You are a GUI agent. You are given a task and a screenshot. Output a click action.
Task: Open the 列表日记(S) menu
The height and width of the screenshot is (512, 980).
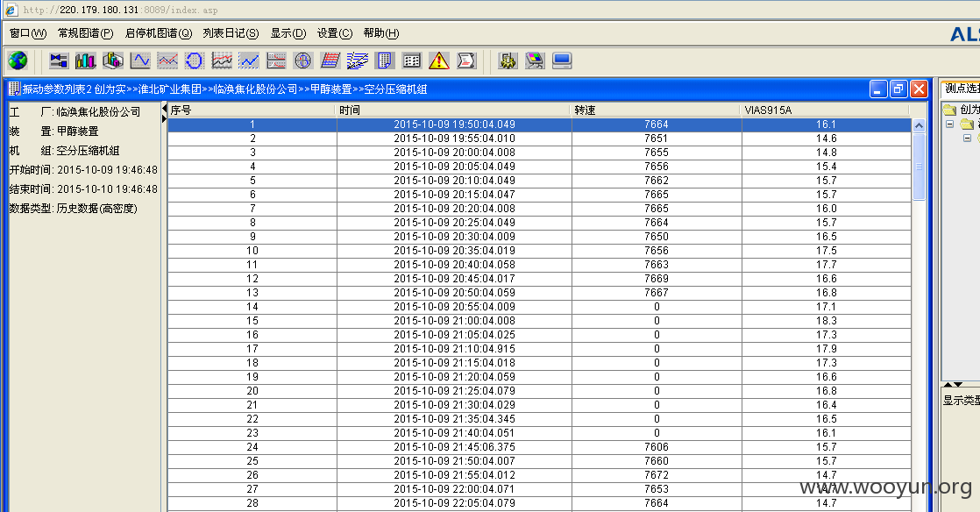(x=231, y=33)
